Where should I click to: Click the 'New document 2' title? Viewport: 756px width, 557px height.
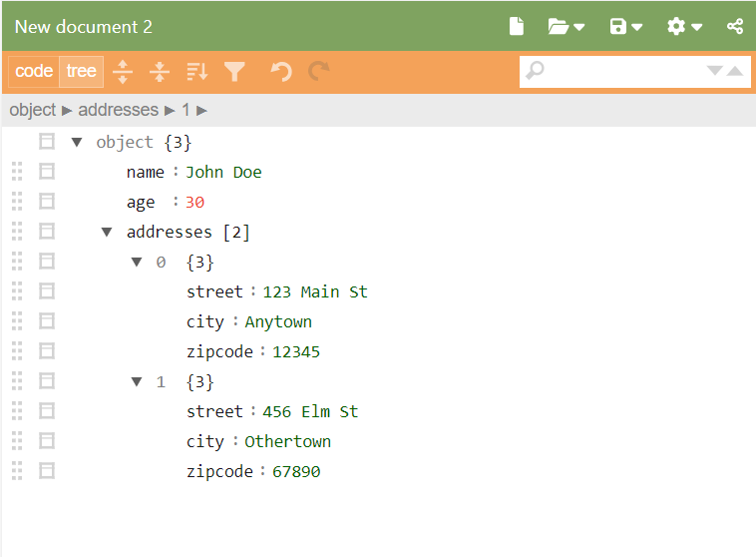click(84, 27)
